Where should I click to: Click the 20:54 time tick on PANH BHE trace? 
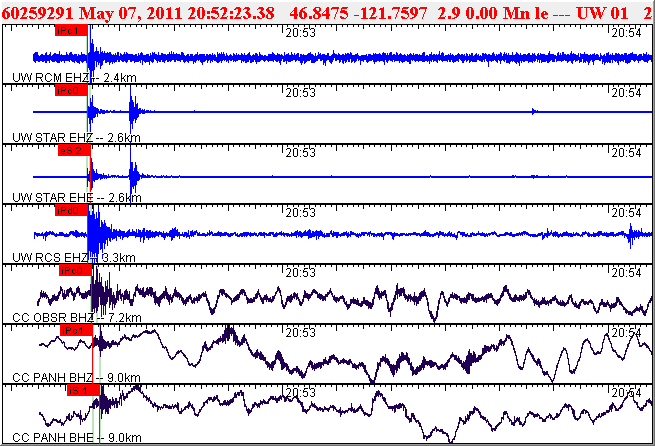[x=626, y=393]
